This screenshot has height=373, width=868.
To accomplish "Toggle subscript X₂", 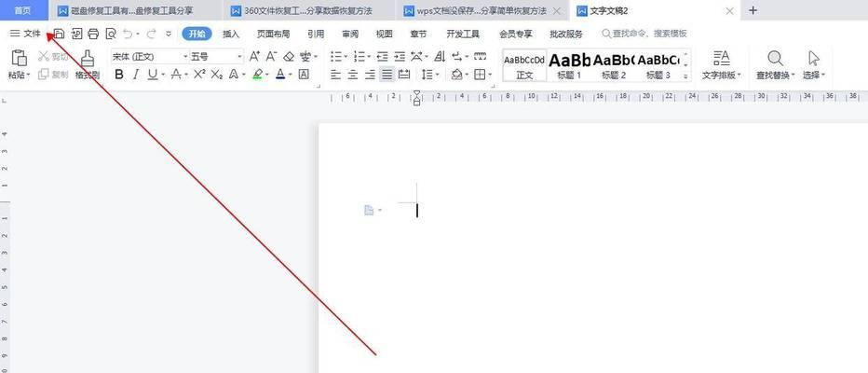I will [x=217, y=75].
